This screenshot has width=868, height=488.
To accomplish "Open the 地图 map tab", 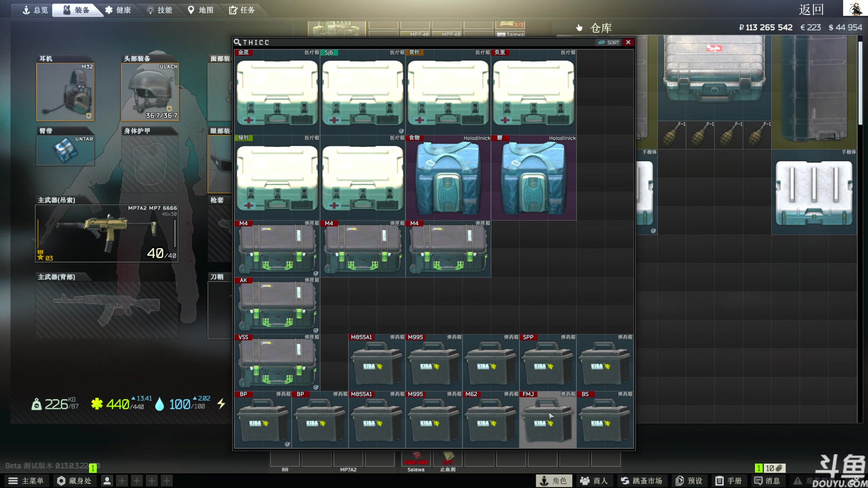I will coord(200,10).
